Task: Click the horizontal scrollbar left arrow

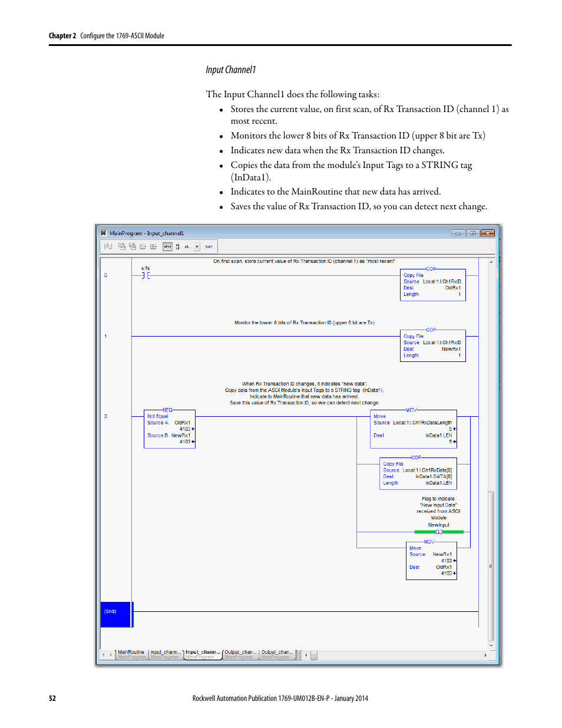Action: (x=306, y=655)
